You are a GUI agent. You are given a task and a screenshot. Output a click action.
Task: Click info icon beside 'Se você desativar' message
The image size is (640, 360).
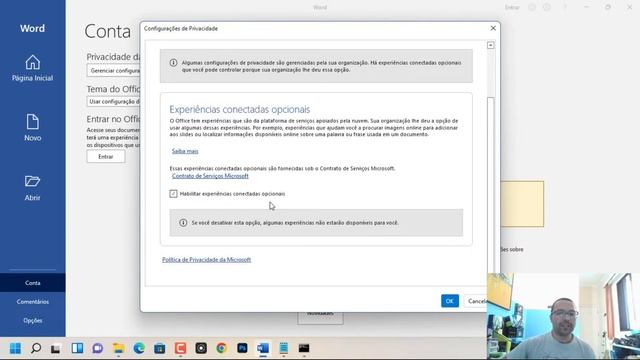tap(183, 223)
